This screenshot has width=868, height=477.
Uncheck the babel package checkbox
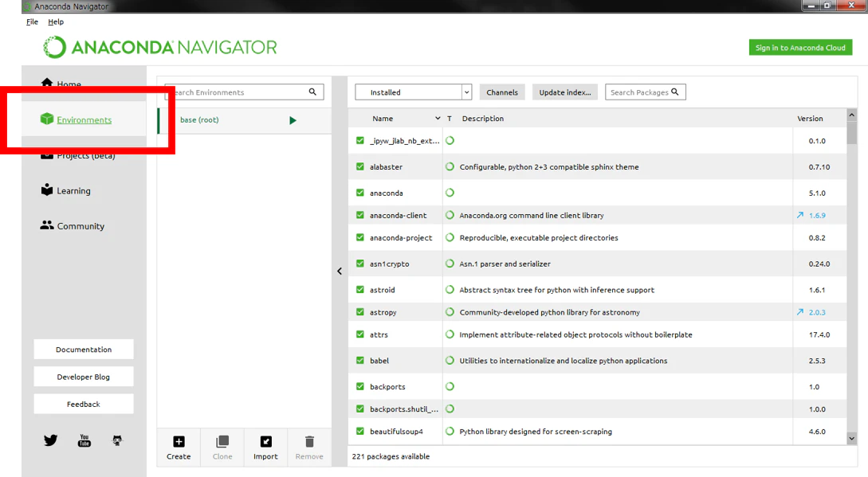tap(360, 360)
